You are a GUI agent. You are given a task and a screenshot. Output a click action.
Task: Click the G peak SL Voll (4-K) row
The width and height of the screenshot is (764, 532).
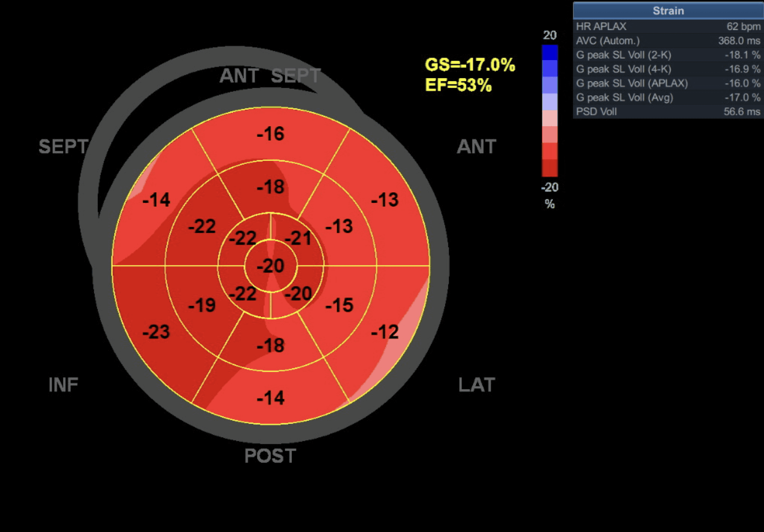click(x=668, y=69)
